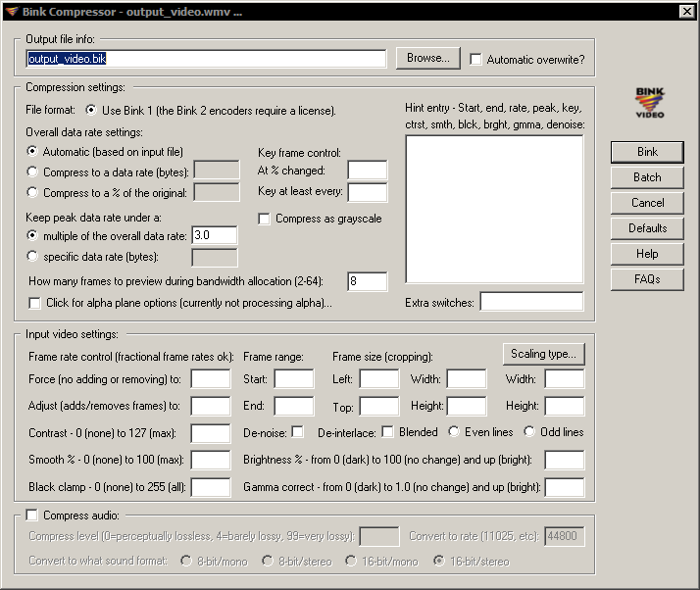Restore settings with Defaults button

[x=647, y=228]
